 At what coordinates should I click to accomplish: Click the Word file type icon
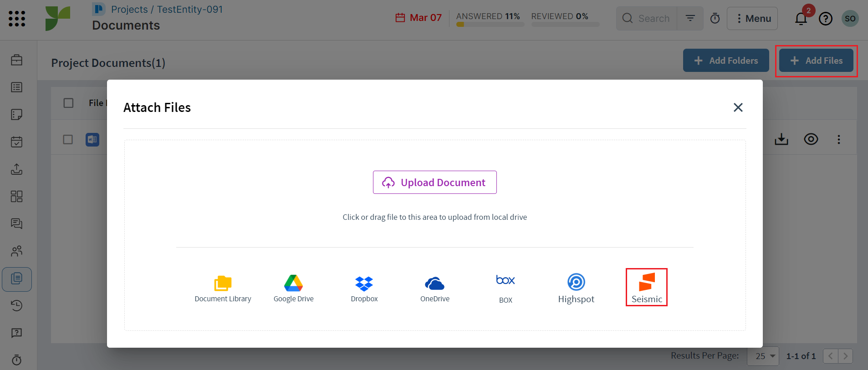tap(92, 139)
